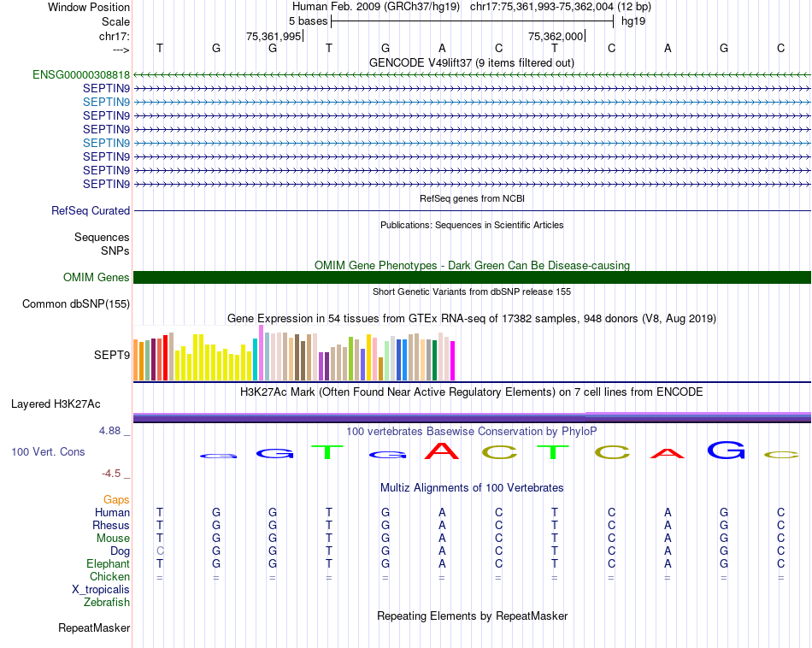812x648 pixels.
Task: Click the 75,361,995 ruler position
Action: pyautogui.click(x=274, y=36)
